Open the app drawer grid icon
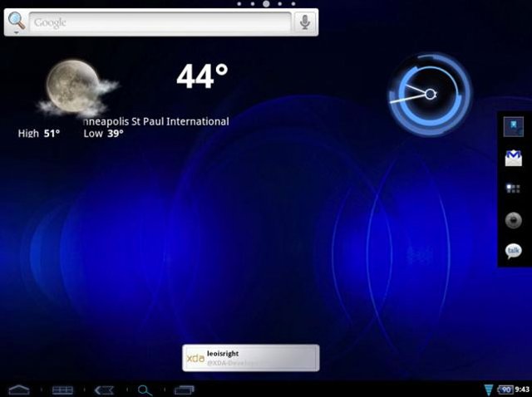This screenshot has height=397, width=532. [x=513, y=189]
